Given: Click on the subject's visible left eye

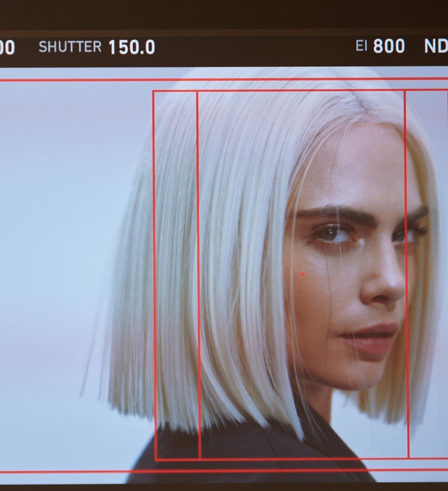Looking at the screenshot, I should point(330,234).
